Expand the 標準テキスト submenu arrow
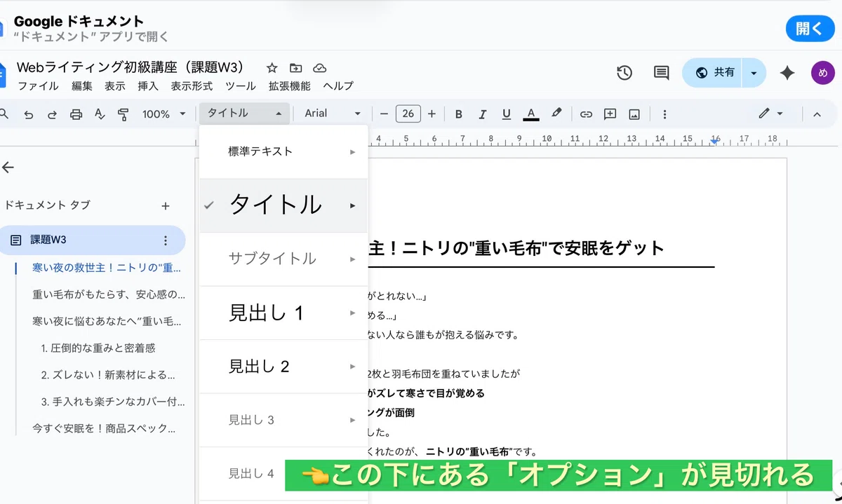Screen dimensions: 842x504 pyautogui.click(x=353, y=151)
